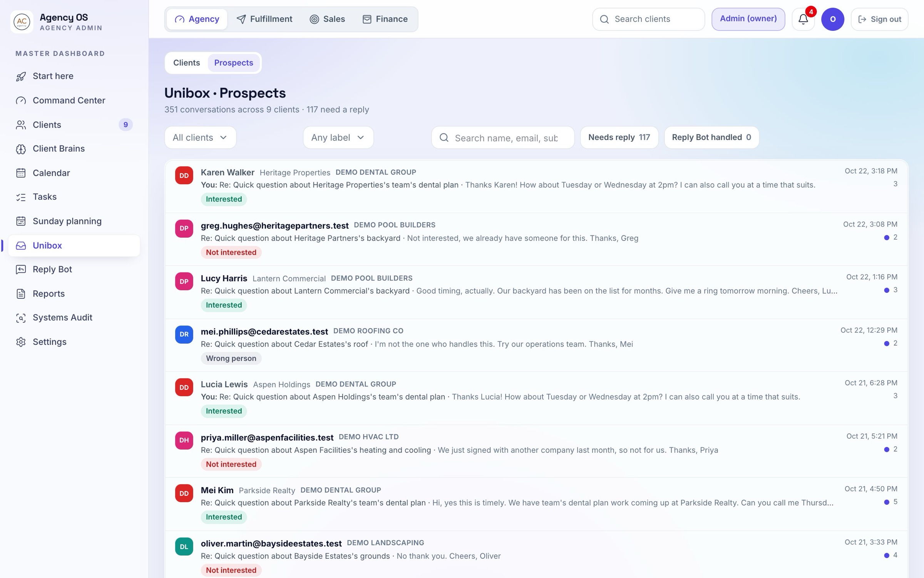924x578 pixels.
Task: Click DR avatar on mei.phillips row
Action: pyautogui.click(x=184, y=334)
